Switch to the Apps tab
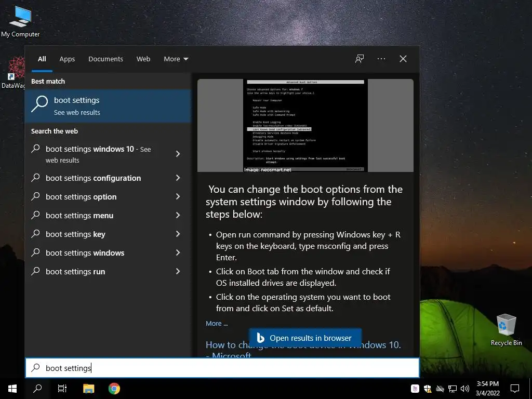 click(67, 59)
